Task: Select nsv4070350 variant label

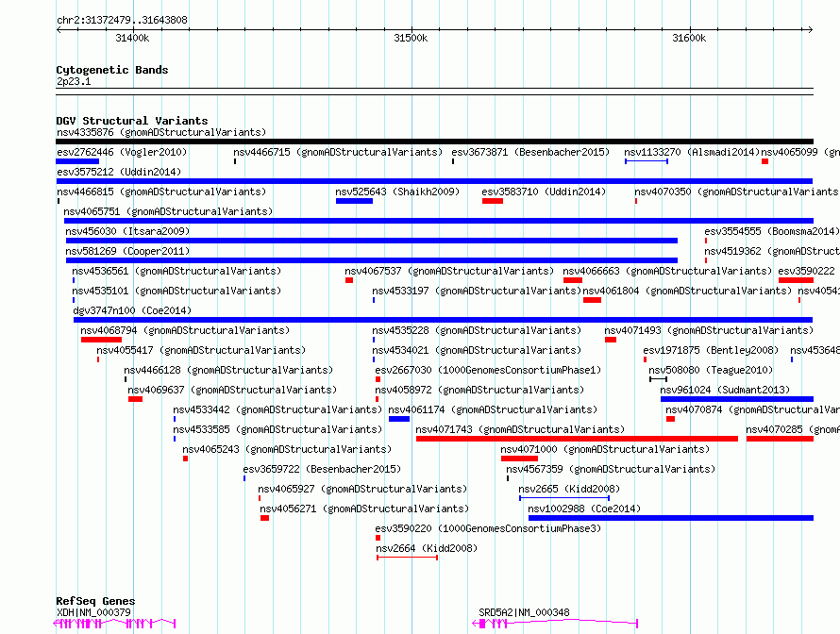Action: [x=737, y=192]
